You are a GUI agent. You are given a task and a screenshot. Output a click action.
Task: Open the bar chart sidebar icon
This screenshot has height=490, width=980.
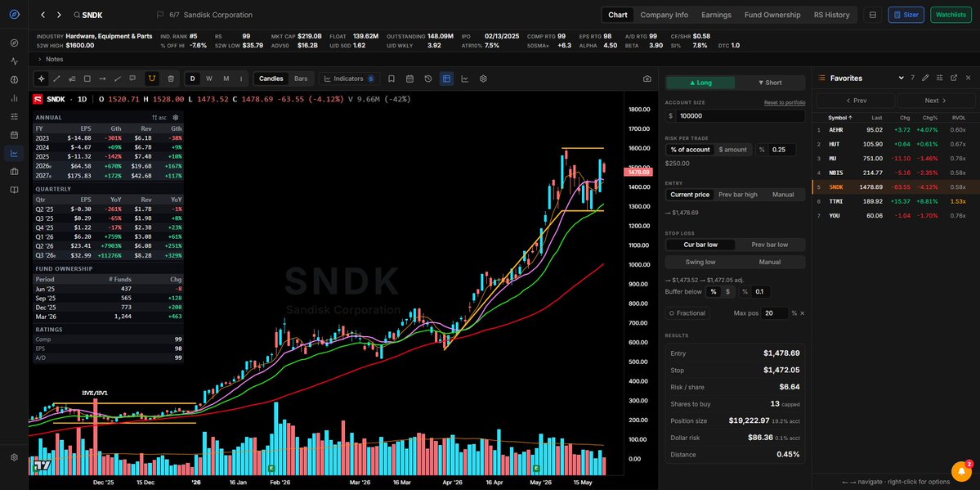tap(15, 98)
